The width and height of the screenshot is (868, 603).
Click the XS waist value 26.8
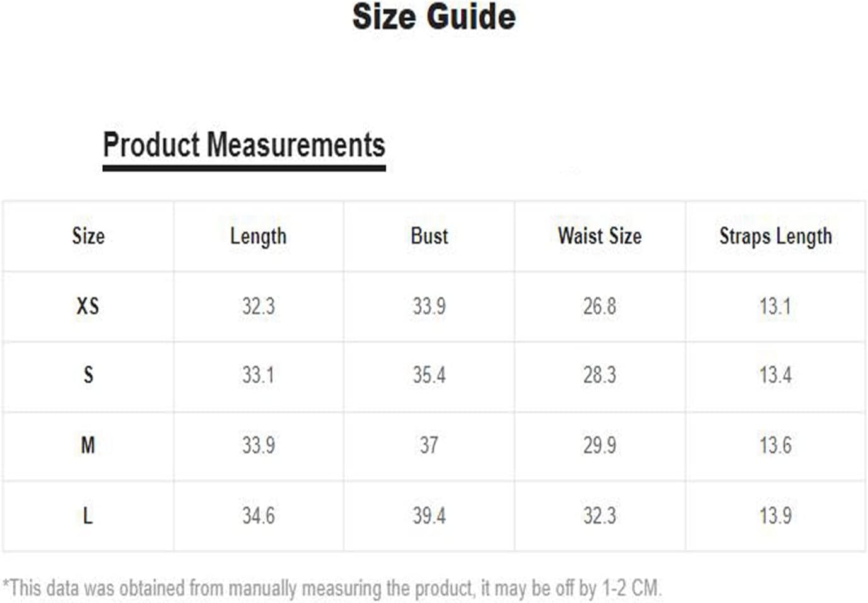point(599,307)
